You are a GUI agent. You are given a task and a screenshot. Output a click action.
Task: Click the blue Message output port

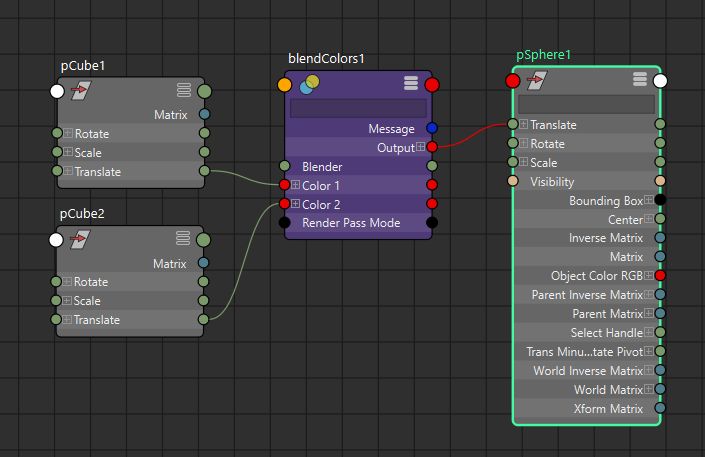click(x=432, y=128)
